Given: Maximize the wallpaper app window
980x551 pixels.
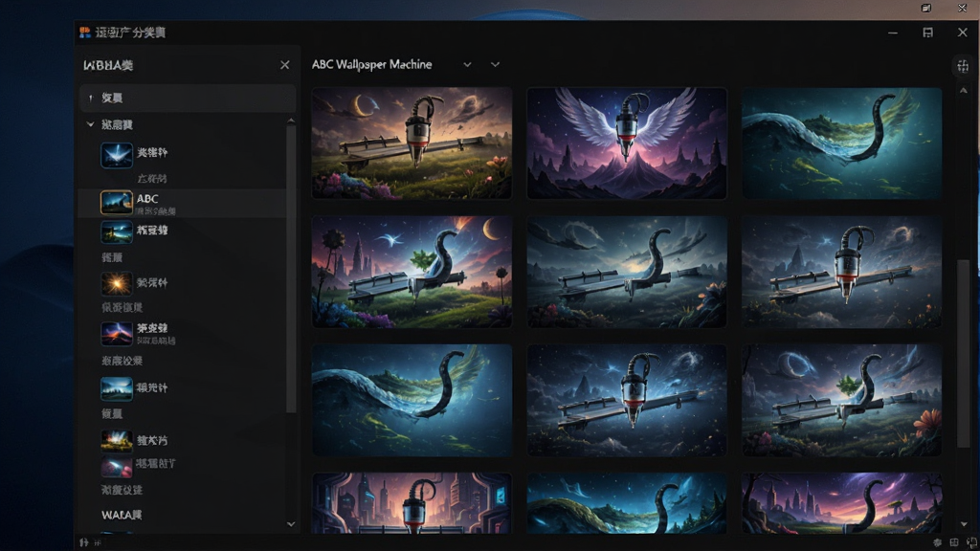Looking at the screenshot, I should coord(927,33).
